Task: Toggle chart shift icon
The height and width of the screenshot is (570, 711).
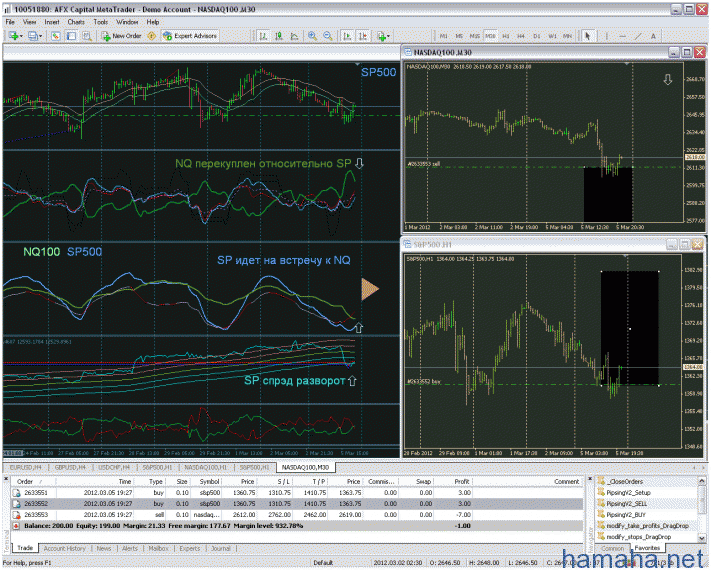Action: point(363,36)
